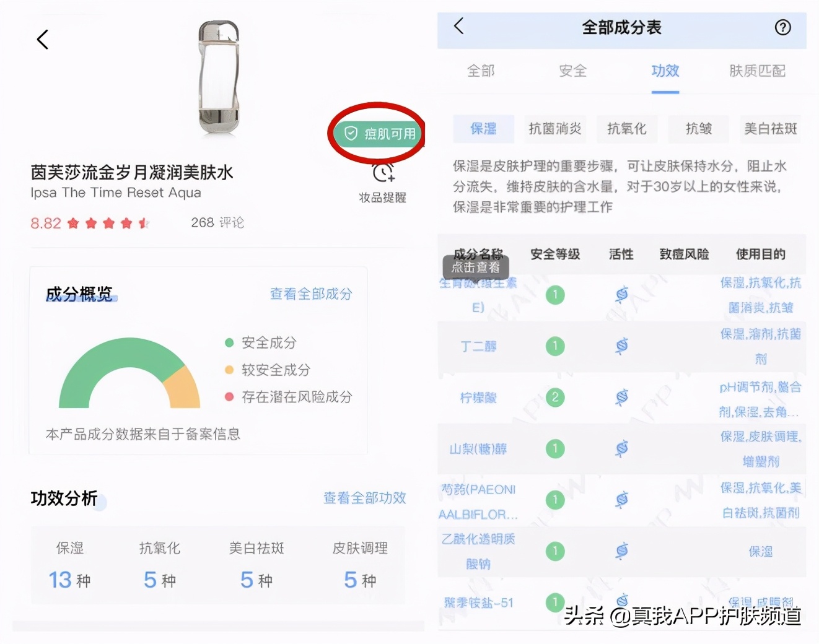Screen dimensions: 819x644
Task: Tap the activity molecule icon for 丁二醇
Action: [x=622, y=346]
